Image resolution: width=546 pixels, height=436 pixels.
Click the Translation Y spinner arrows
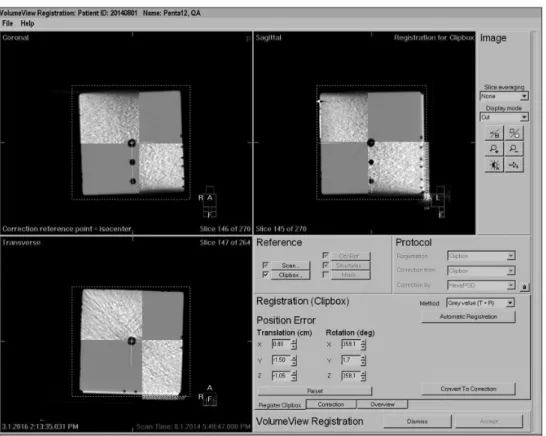pos(294,360)
